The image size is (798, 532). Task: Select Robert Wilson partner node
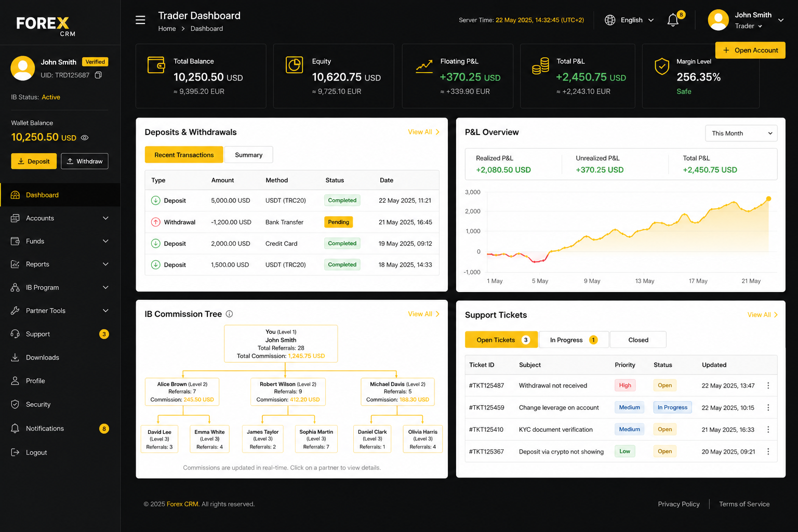[288, 392]
